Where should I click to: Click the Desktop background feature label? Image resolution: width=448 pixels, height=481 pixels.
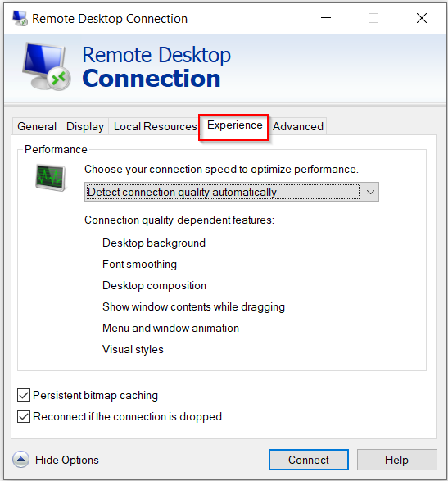(154, 243)
